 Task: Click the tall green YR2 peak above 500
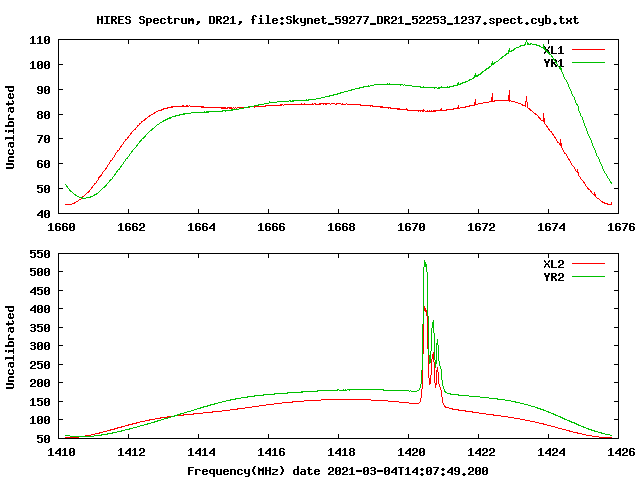coord(425,264)
